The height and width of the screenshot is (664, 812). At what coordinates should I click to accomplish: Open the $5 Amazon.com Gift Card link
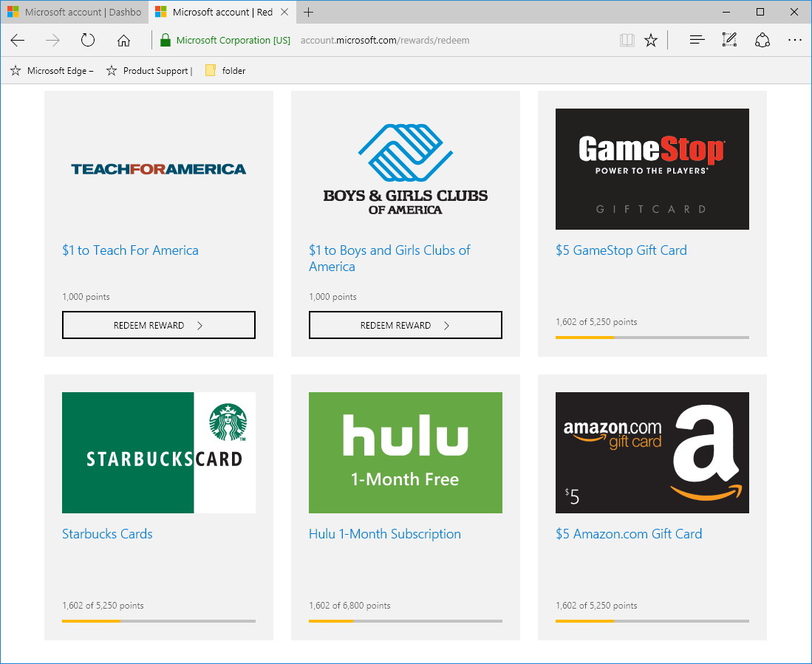tap(629, 534)
